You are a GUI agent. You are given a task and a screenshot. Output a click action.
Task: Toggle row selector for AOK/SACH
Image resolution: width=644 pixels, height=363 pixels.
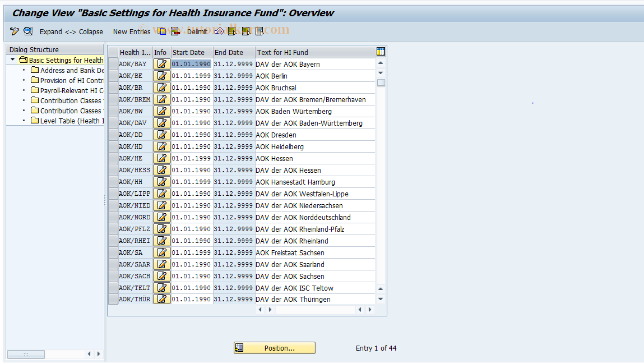[113, 276]
